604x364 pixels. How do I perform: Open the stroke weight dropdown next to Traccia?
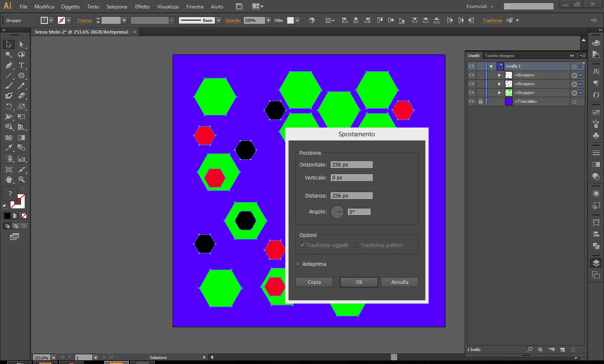coord(124,21)
